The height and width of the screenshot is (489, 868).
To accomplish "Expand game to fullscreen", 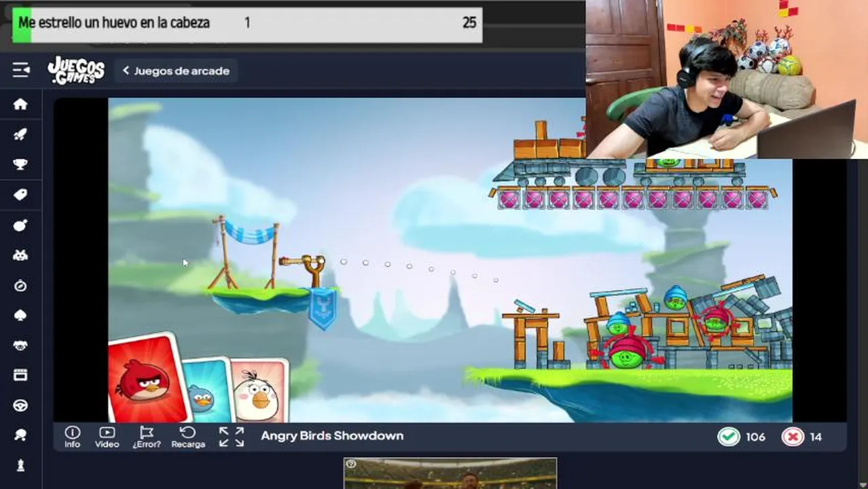I will (x=231, y=437).
